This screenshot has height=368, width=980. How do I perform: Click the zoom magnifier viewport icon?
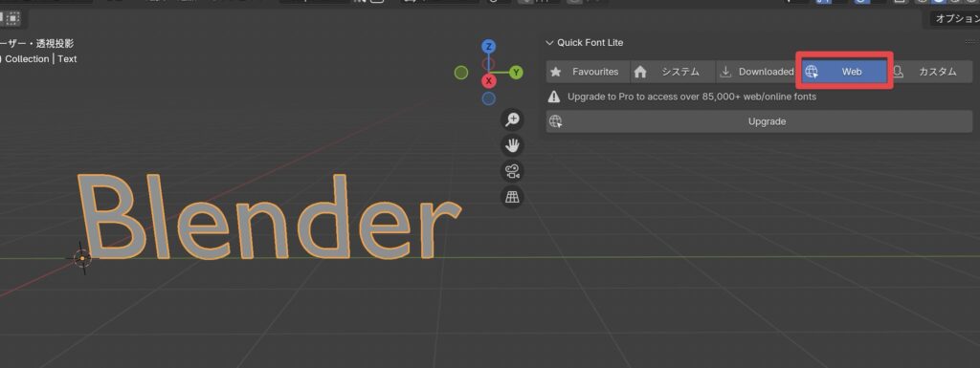[513, 119]
